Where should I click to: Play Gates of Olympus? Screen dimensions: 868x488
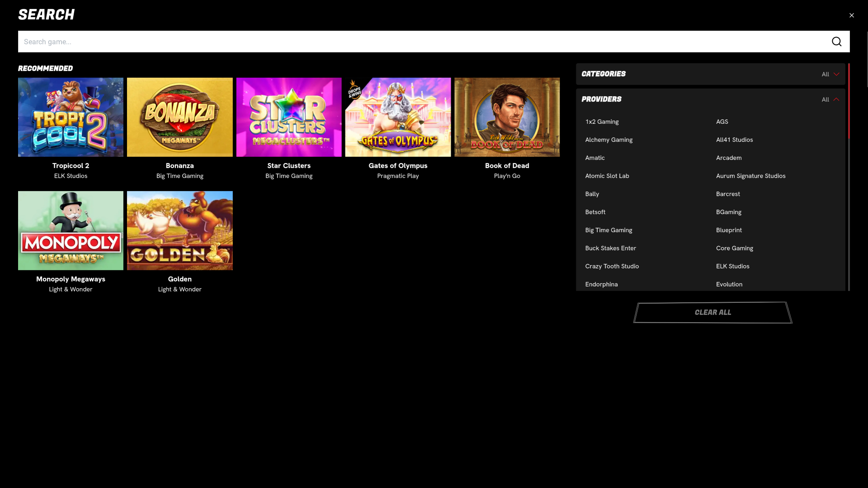398,117
